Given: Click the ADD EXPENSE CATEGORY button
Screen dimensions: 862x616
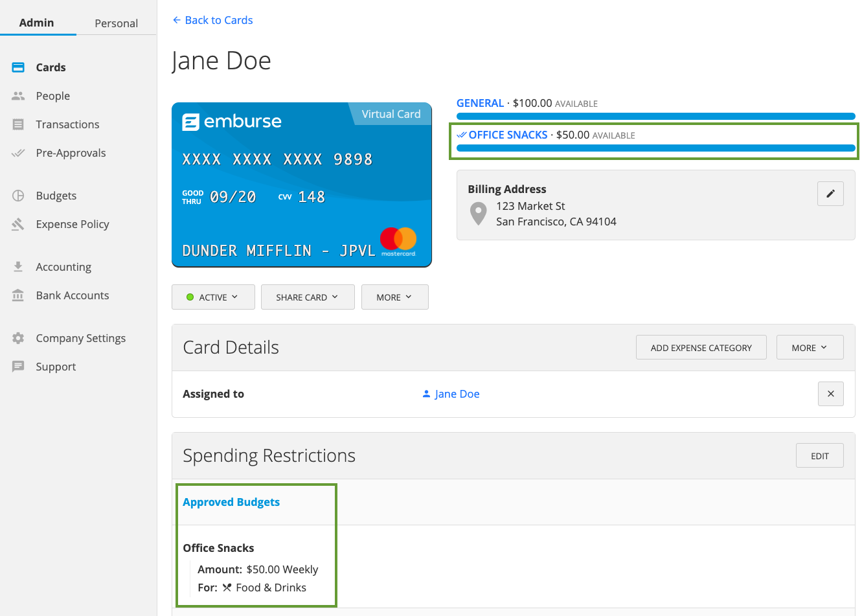Looking at the screenshot, I should pyautogui.click(x=701, y=348).
